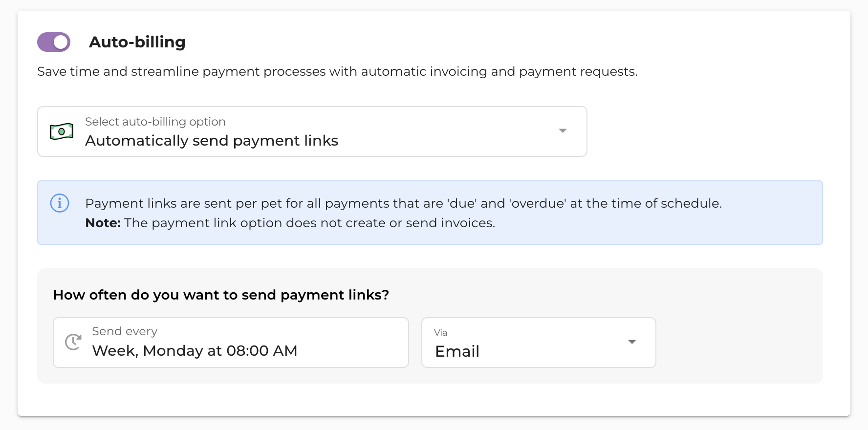Click the Save time description text
The height and width of the screenshot is (430, 868).
(x=337, y=71)
